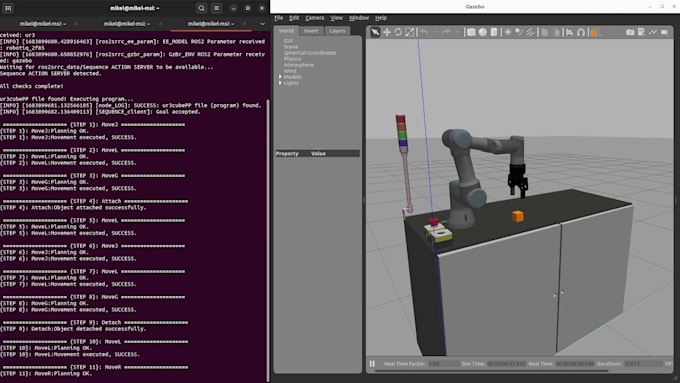Viewport: 680px width, 383px height.
Task: Open the terminal hamburger menu
Action: 216,8
